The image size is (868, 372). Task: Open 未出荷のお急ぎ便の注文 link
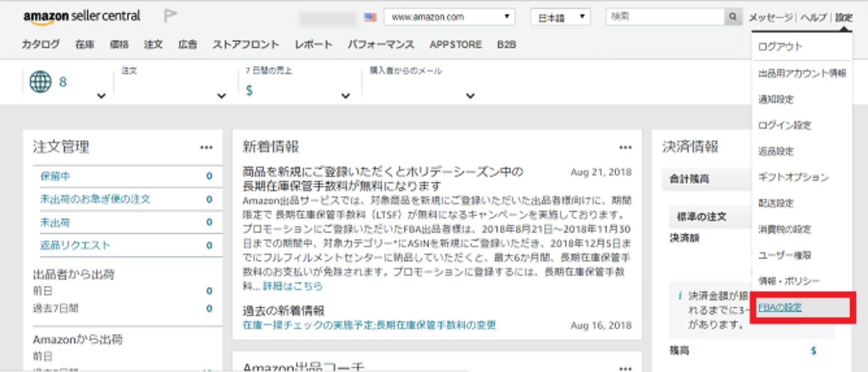[95, 199]
